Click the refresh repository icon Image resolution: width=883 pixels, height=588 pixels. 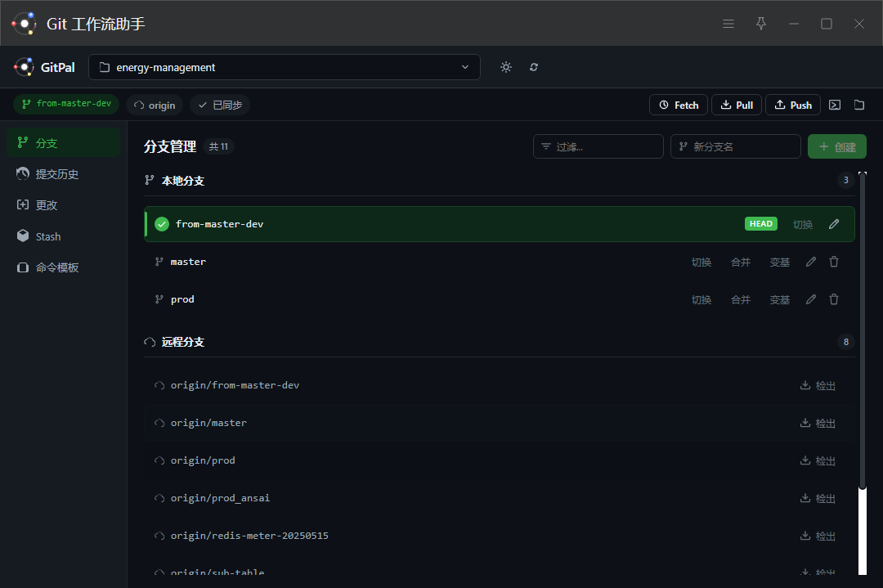[x=533, y=67]
